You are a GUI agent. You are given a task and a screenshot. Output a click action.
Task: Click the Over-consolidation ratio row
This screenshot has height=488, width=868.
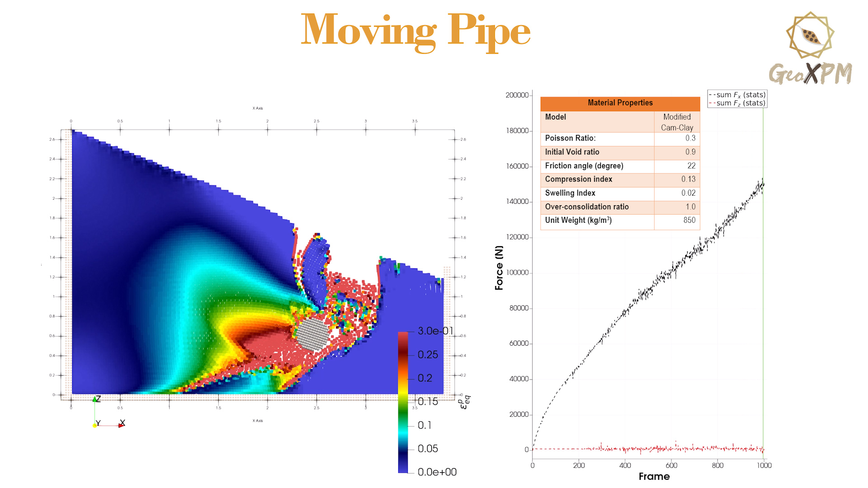pos(620,207)
